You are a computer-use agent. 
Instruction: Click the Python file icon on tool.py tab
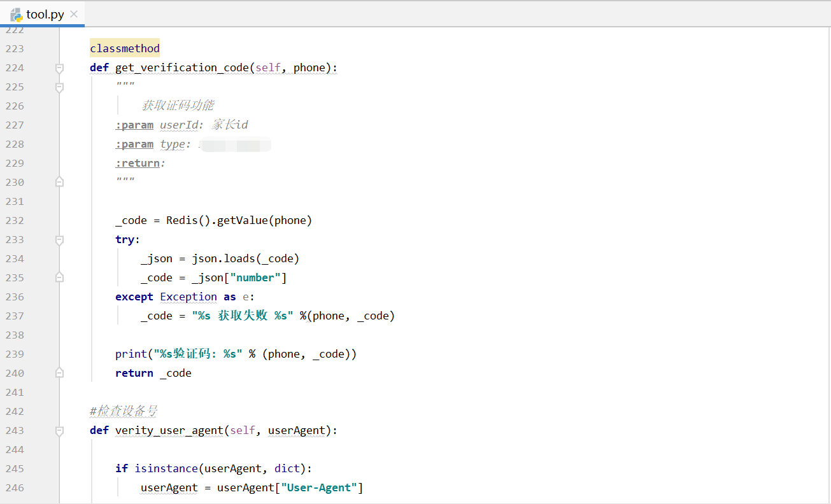click(17, 15)
